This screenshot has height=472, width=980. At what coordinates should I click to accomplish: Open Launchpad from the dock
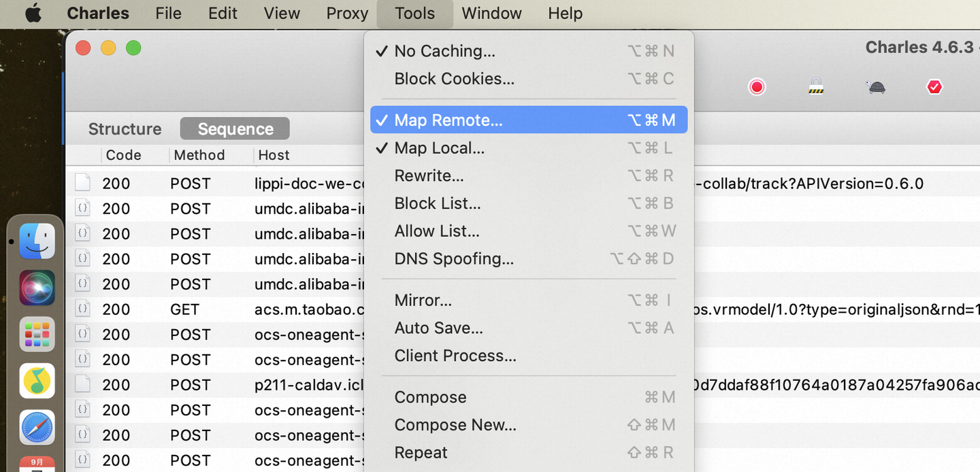pyautogui.click(x=37, y=335)
